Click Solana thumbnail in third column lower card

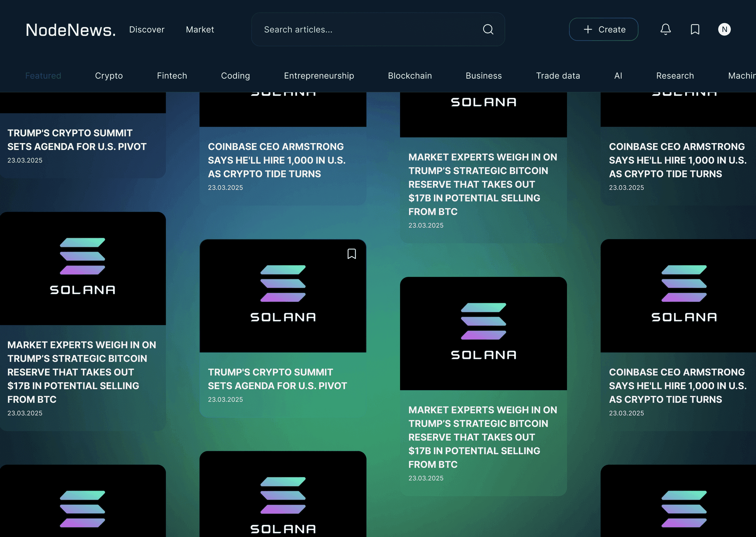(x=483, y=334)
